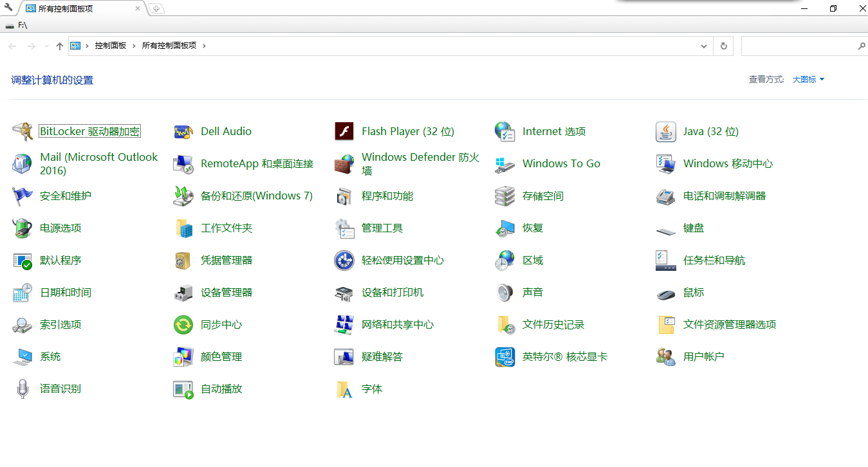Open the 日期和时间 calendar icon

[x=23, y=293]
